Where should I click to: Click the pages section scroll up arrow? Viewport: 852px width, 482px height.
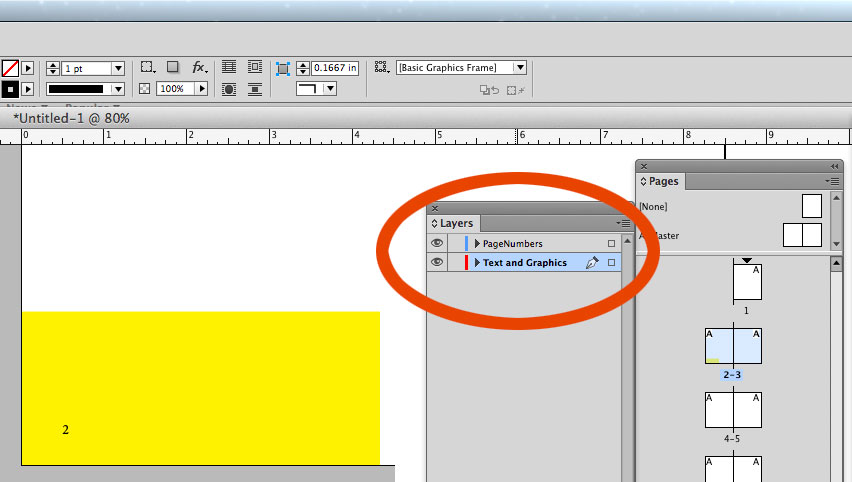point(836,264)
